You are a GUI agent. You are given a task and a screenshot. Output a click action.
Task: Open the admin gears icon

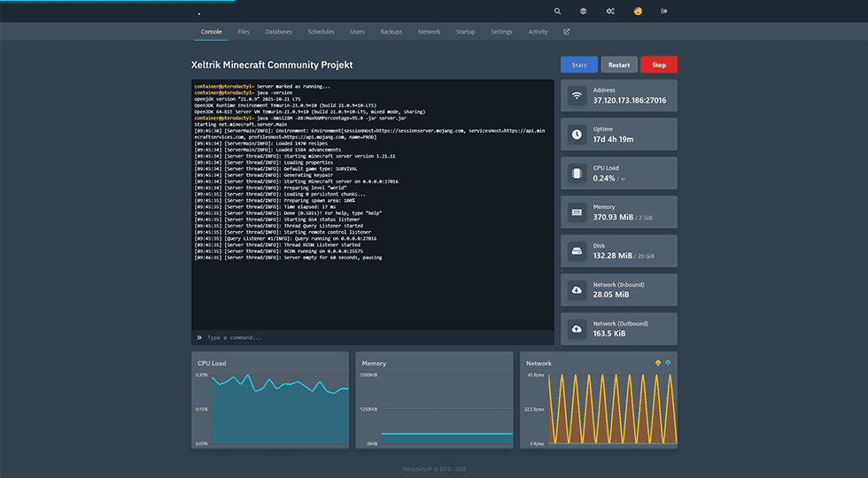tap(610, 12)
